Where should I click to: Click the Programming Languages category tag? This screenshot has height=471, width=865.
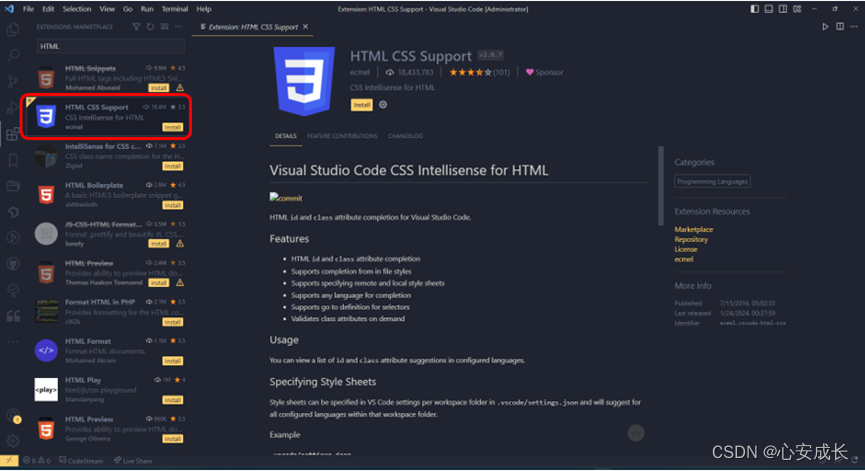[712, 181]
